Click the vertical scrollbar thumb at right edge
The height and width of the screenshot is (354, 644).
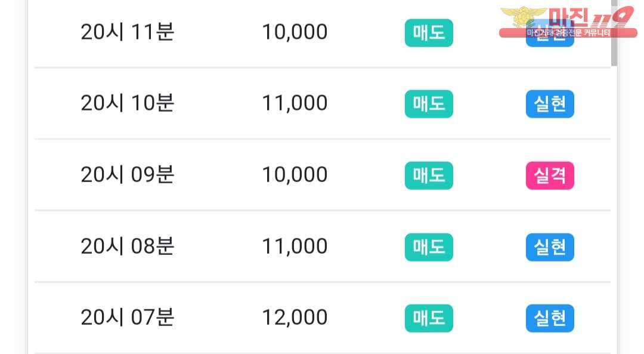[x=614, y=33]
